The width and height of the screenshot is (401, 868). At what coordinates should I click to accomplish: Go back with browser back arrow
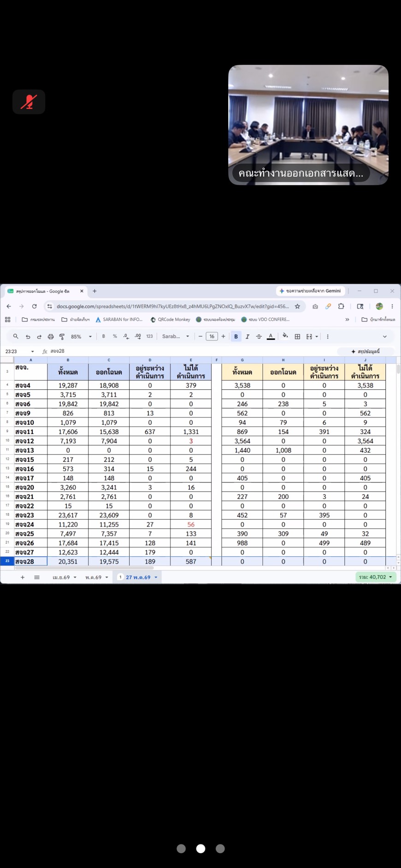pyautogui.click(x=9, y=306)
